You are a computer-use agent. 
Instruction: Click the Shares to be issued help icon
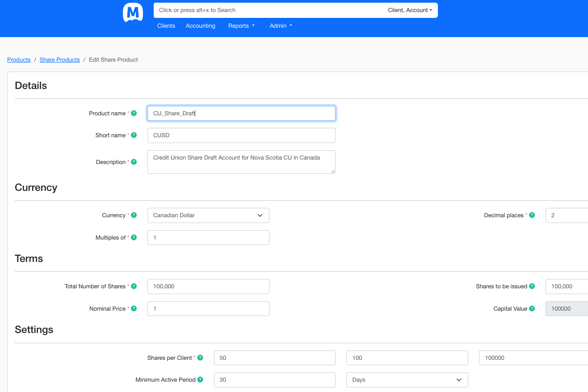tap(532, 287)
